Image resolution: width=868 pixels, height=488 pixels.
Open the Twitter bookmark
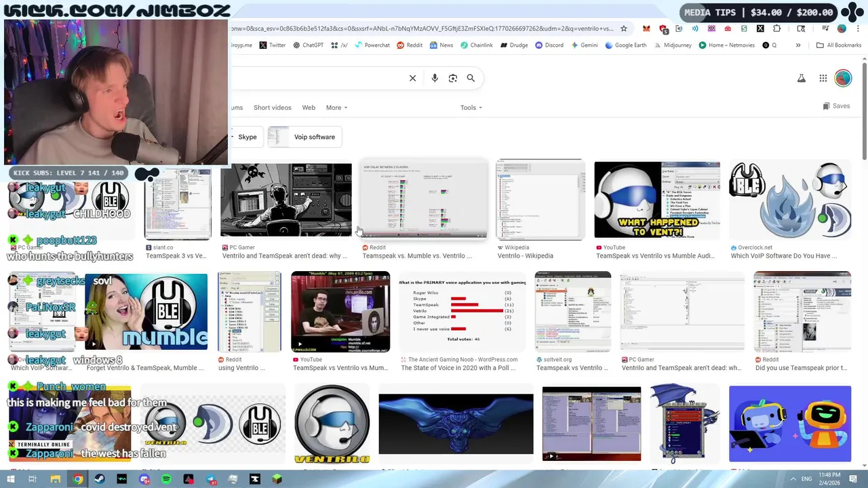[273, 45]
